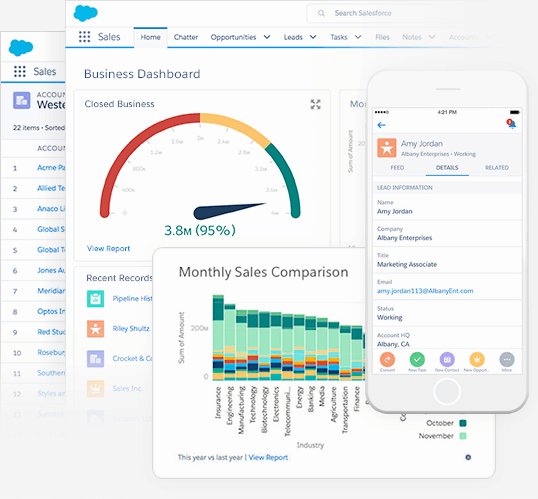
Task: Click the Closed Business gauge needle
Action: click(x=226, y=210)
